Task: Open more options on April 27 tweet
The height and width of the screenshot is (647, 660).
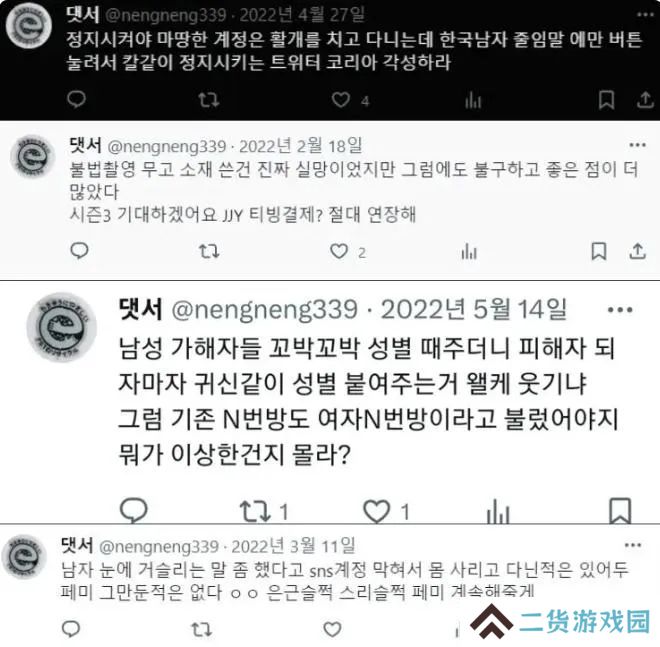Action: [645, 15]
